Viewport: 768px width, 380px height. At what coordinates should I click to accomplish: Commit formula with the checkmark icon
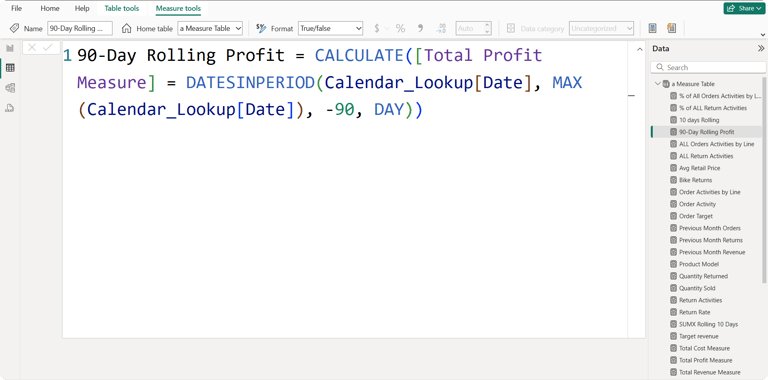pos(48,48)
